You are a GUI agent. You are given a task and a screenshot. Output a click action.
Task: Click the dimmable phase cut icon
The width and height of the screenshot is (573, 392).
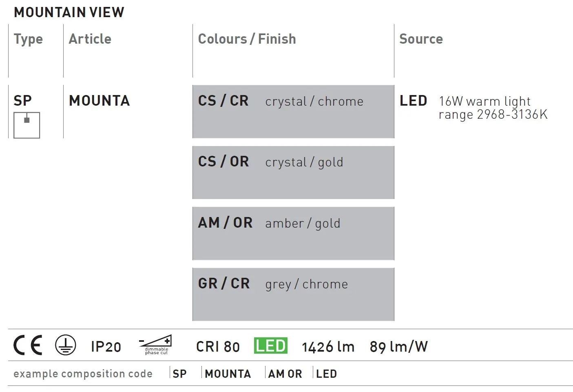coord(155,345)
